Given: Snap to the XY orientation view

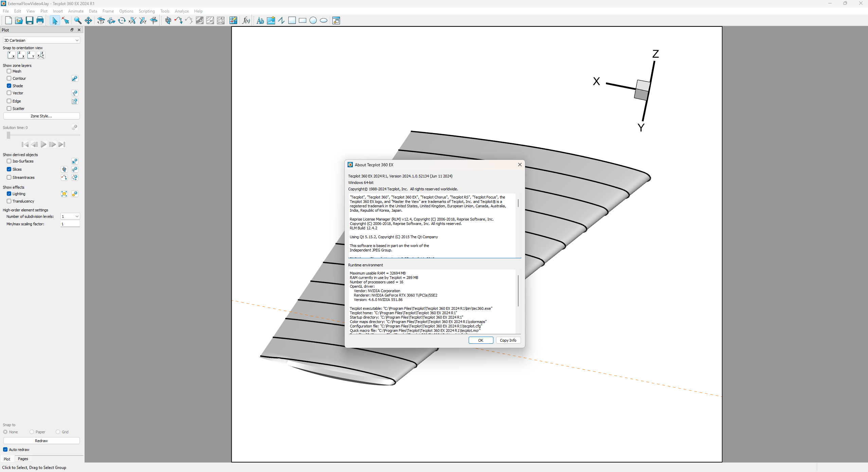Looking at the screenshot, I should [x=11, y=55].
